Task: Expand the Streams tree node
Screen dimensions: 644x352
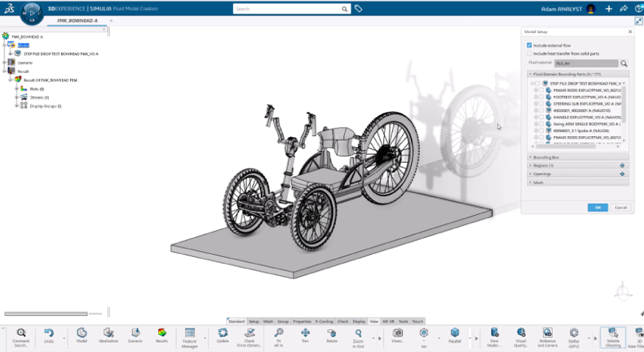Action: coord(17,97)
